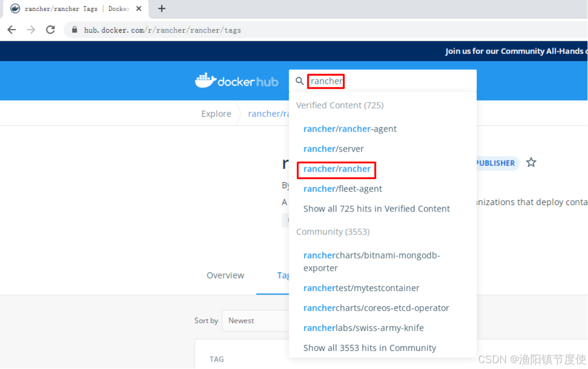This screenshot has width=588, height=369.
Task: Click the rancher/rancher Tags tab favicon
Action: [15, 8]
